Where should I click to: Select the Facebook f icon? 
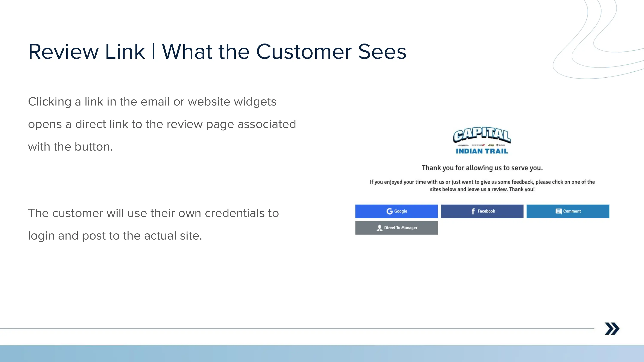click(x=473, y=211)
